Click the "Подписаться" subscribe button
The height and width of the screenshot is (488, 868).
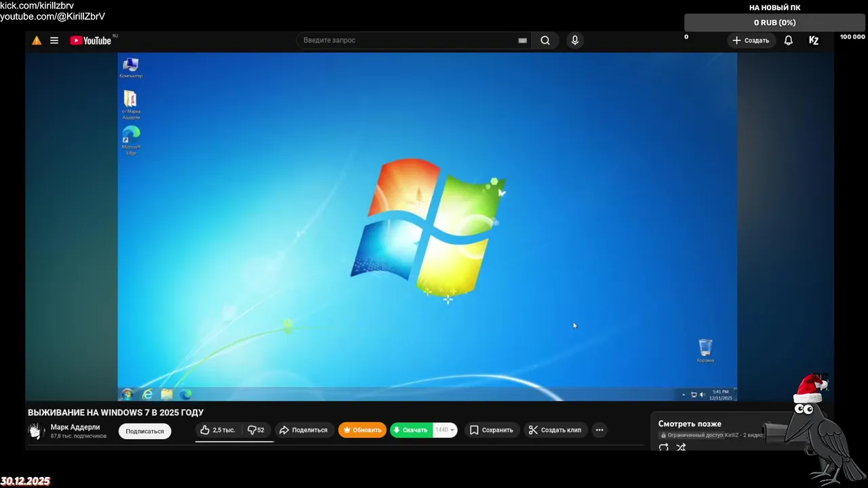(145, 431)
